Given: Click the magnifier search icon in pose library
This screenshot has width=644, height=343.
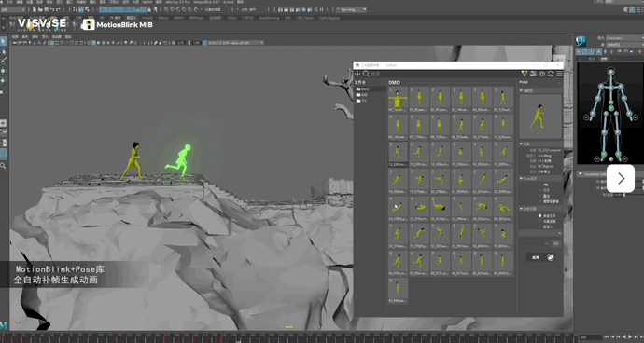Looking at the screenshot, I should tap(366, 74).
